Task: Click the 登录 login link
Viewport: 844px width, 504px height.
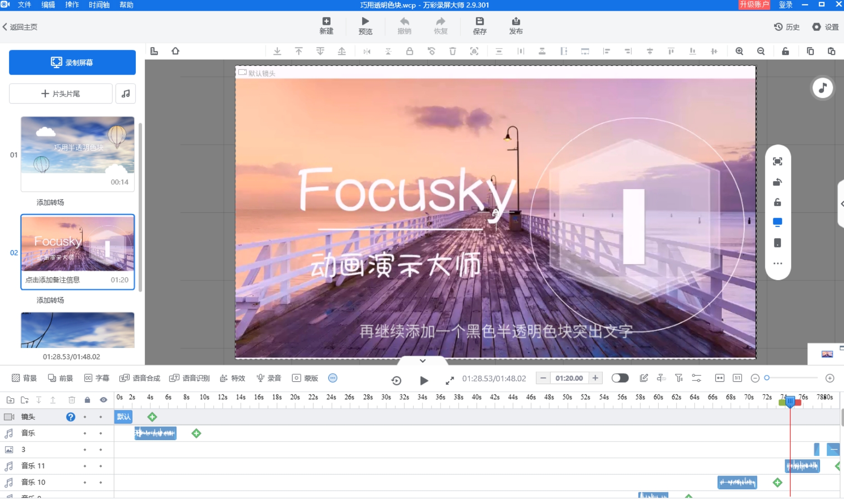Action: tap(786, 5)
